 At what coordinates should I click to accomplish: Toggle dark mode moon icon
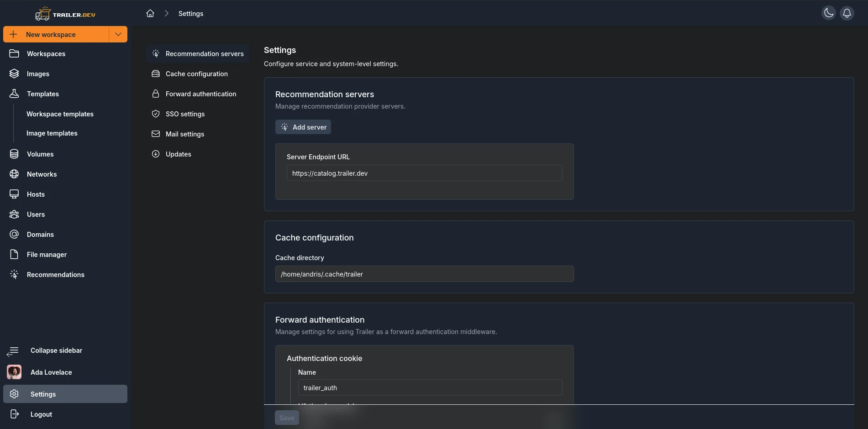coord(829,13)
